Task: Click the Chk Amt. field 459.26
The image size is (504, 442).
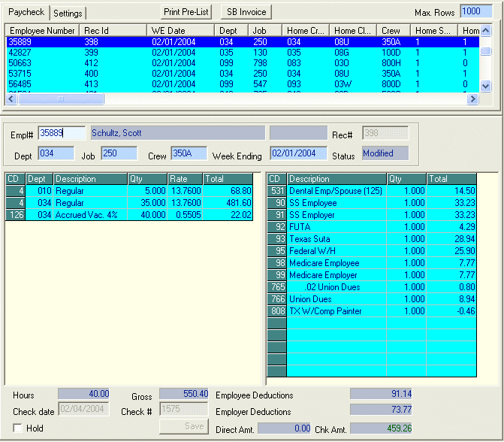Action: 382,428
